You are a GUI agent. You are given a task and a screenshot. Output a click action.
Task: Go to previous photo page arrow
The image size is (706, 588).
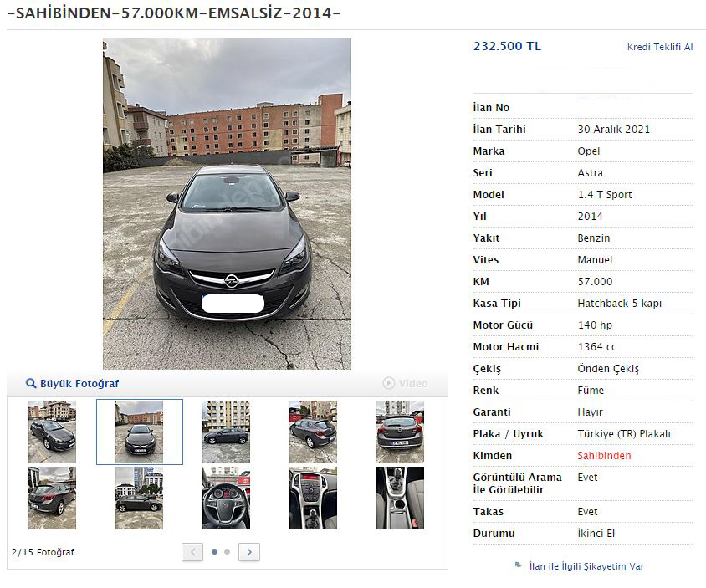(192, 552)
